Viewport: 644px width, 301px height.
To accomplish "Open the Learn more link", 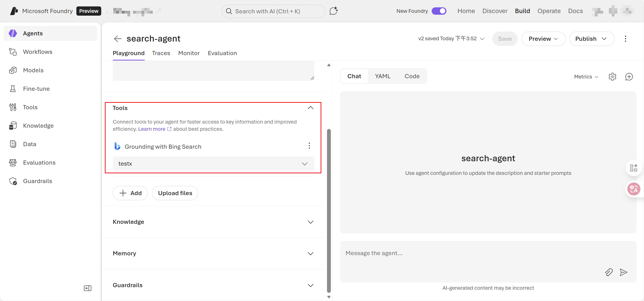I will click(x=152, y=129).
